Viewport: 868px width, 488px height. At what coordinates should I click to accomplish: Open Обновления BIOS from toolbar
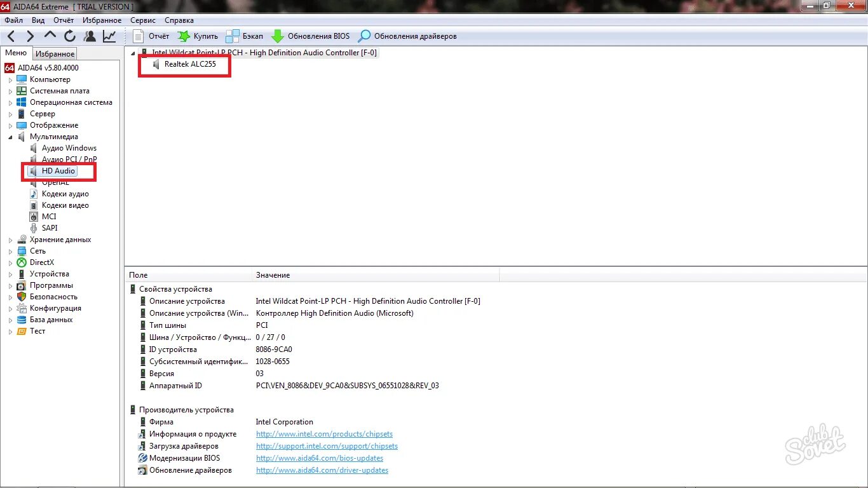(311, 36)
